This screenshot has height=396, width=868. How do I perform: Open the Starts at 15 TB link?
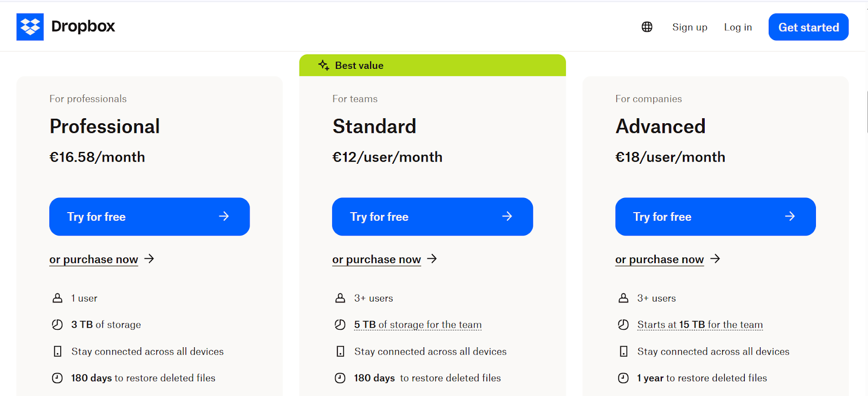(699, 324)
